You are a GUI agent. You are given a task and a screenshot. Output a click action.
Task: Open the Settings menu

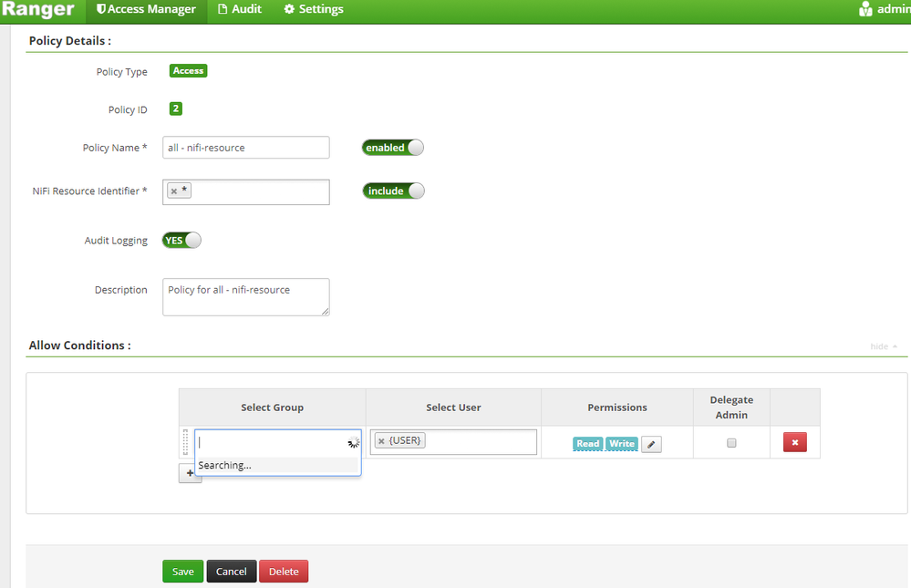click(x=314, y=9)
